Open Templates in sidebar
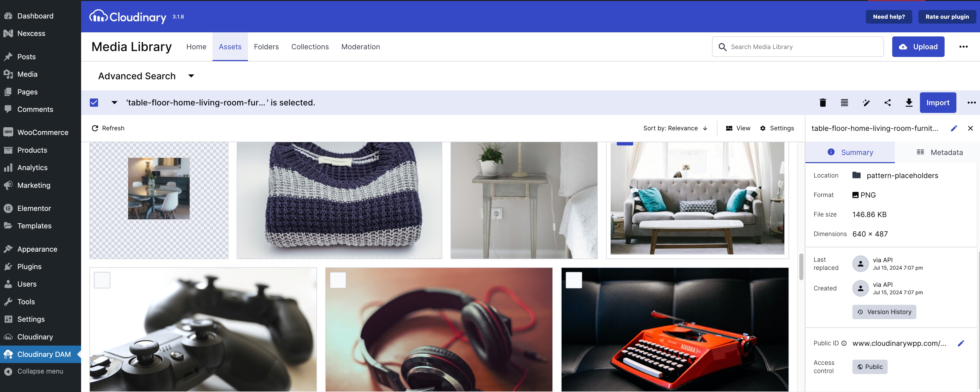Viewport: 980px width, 392px height. (40, 226)
